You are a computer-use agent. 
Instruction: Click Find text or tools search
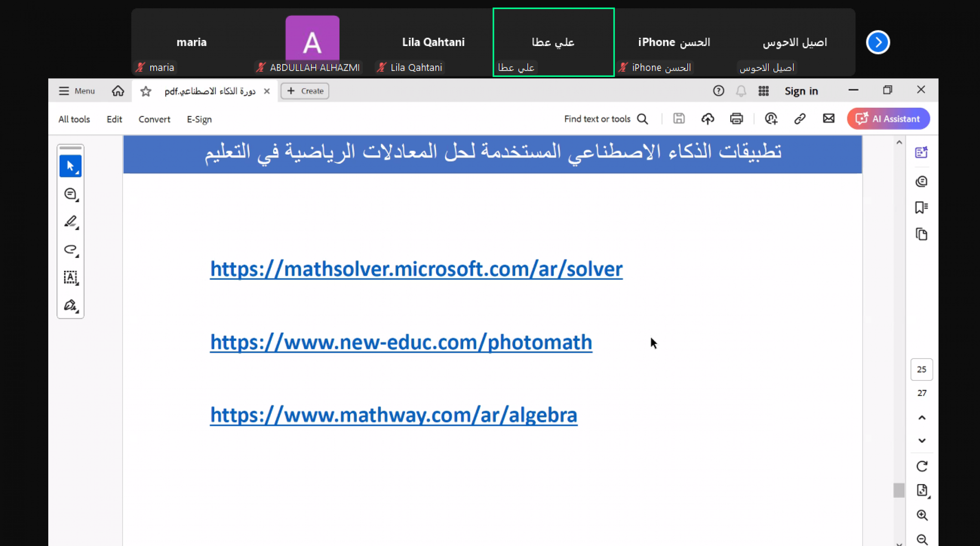(x=606, y=119)
